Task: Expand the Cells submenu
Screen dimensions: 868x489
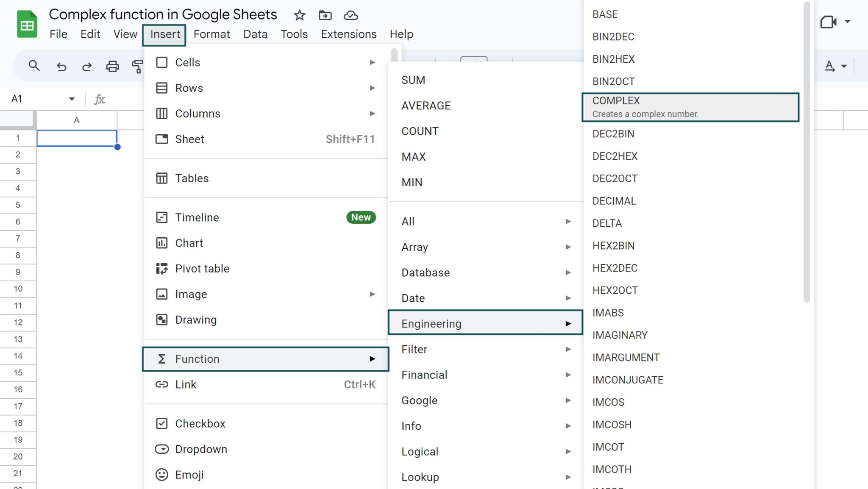Action: coord(266,62)
